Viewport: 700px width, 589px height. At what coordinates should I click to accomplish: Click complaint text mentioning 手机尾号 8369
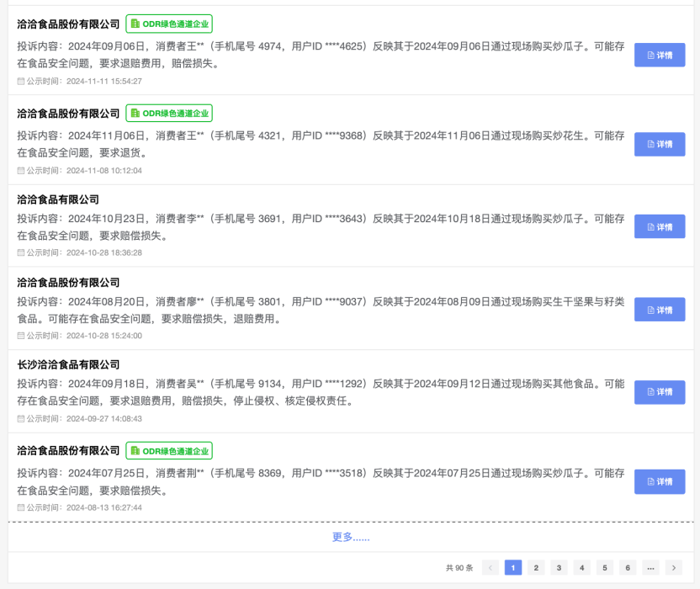coord(321,481)
